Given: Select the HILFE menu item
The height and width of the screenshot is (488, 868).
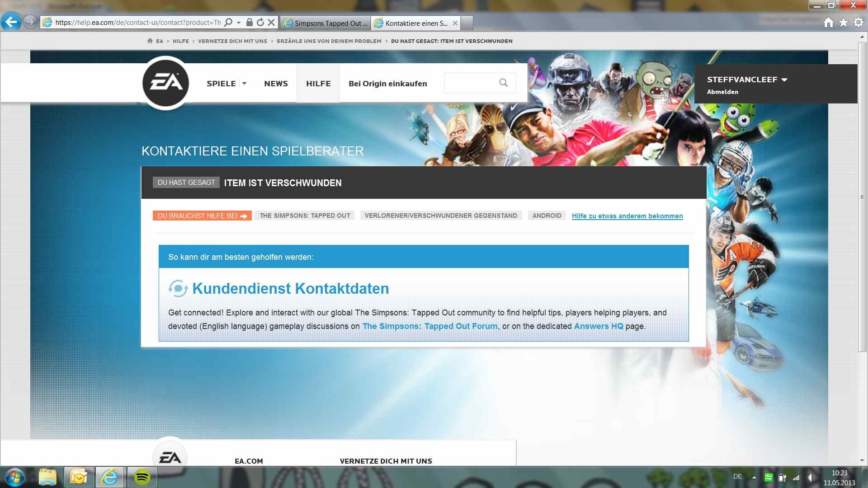Looking at the screenshot, I should 318,84.
